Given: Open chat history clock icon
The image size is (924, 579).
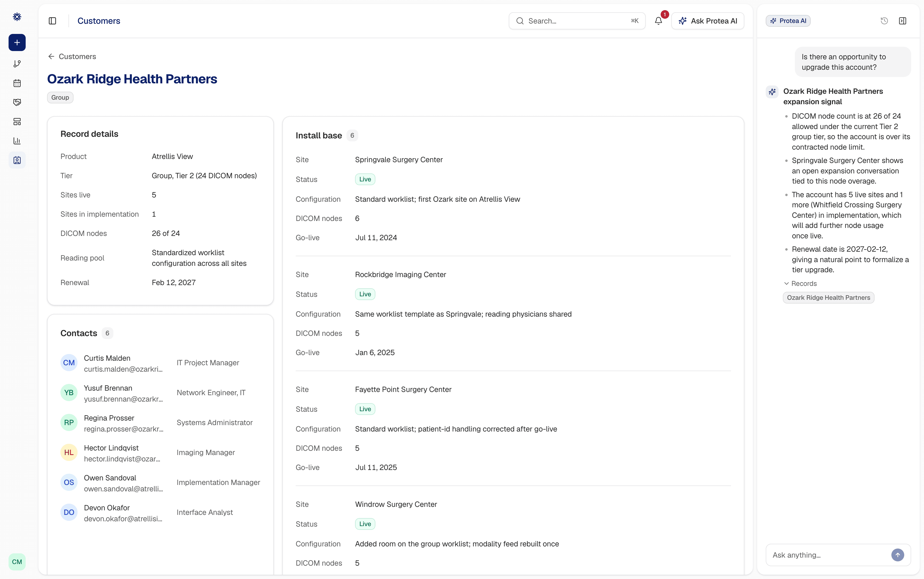Looking at the screenshot, I should (884, 21).
